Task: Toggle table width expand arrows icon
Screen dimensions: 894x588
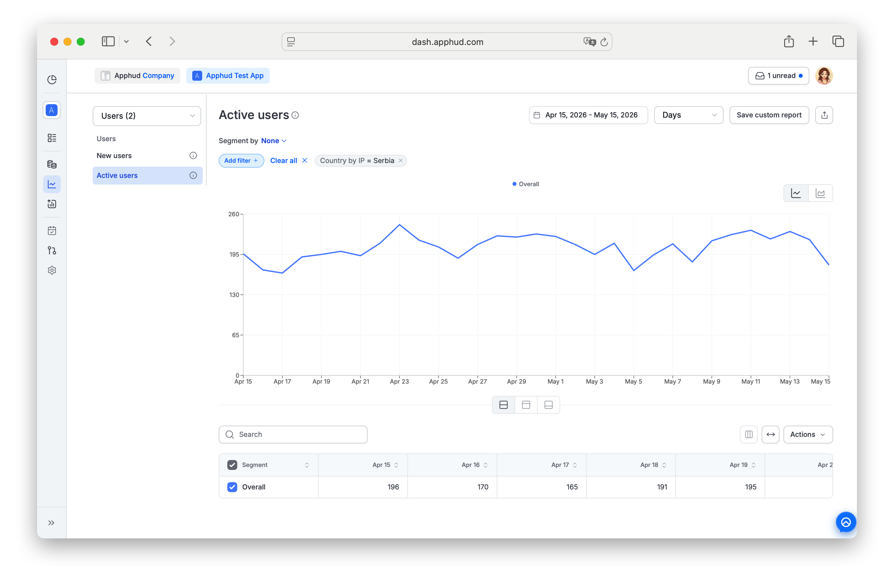Action: coord(770,435)
